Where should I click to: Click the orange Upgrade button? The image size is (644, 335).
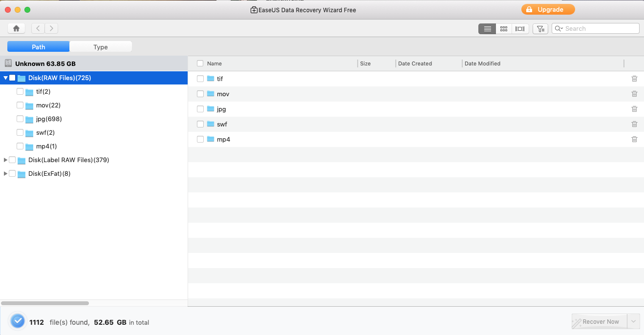pos(548,9)
